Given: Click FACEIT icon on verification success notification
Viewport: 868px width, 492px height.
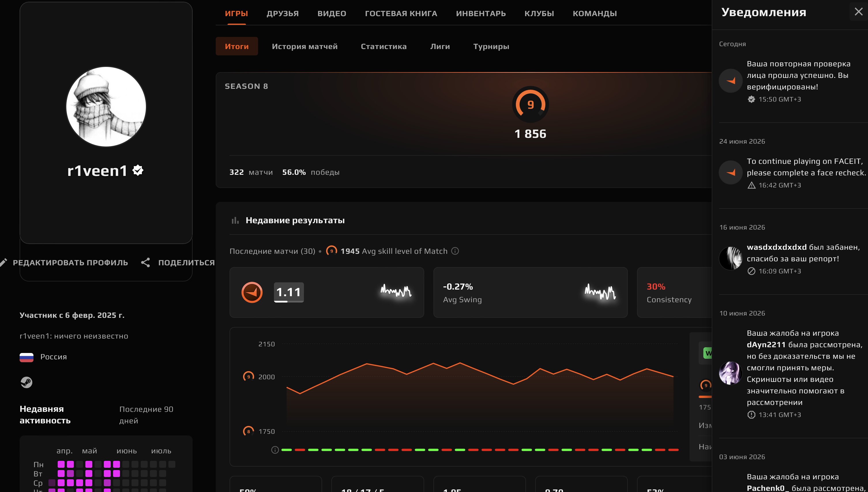Looking at the screenshot, I should coord(730,81).
